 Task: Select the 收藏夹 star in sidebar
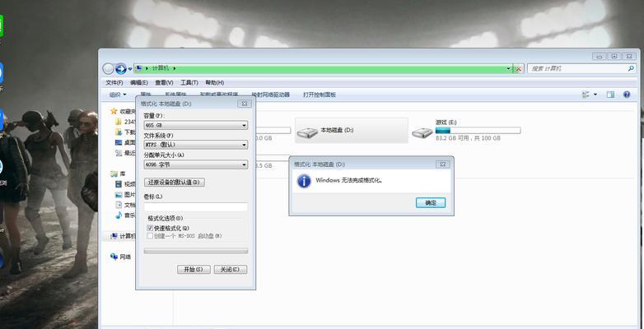point(114,111)
